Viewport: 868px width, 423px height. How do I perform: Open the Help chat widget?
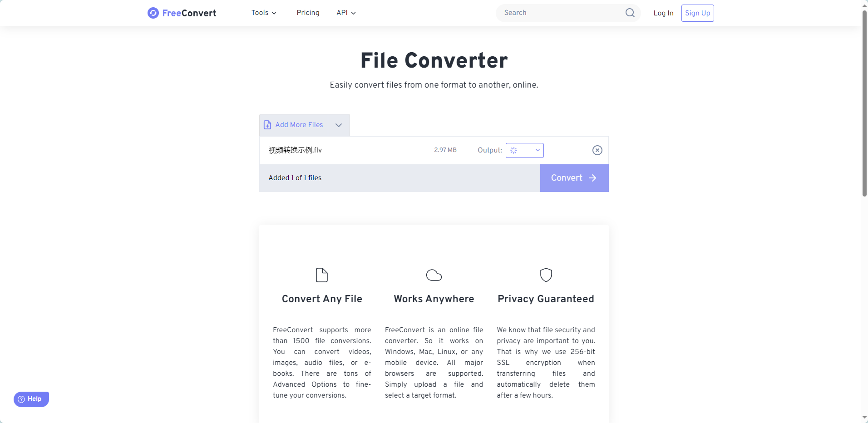[31, 399]
